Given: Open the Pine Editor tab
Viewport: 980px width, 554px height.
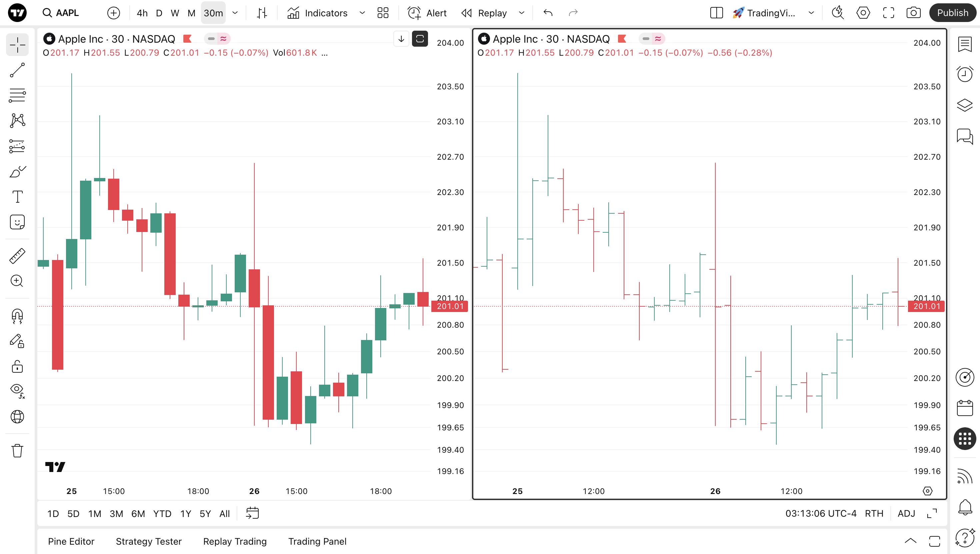Looking at the screenshot, I should [71, 541].
